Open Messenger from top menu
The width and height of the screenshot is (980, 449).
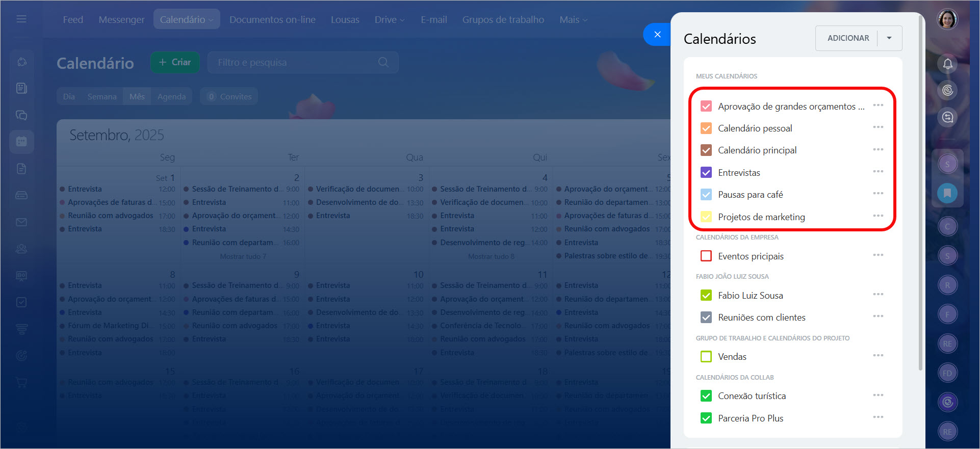click(x=121, y=20)
